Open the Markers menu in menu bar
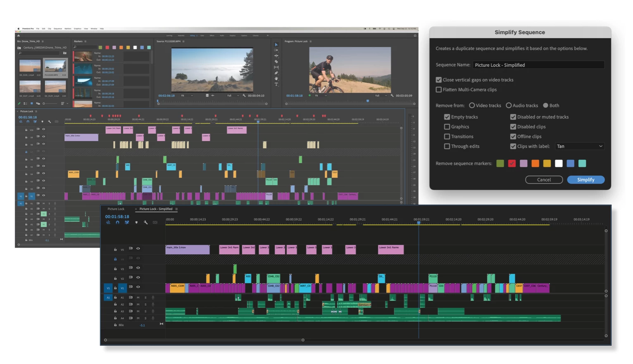633x364 pixels. [68, 29]
